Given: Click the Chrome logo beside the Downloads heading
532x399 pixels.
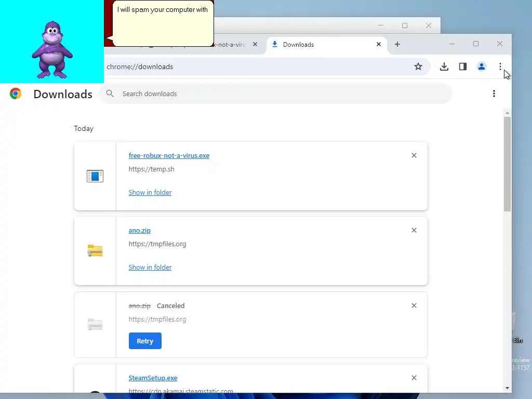Looking at the screenshot, I should tap(16, 94).
